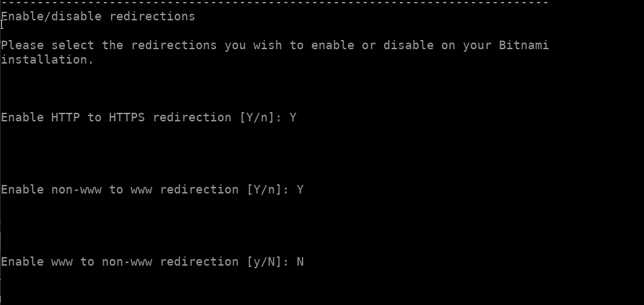Click the Y answer for non-www to www

tap(300, 190)
